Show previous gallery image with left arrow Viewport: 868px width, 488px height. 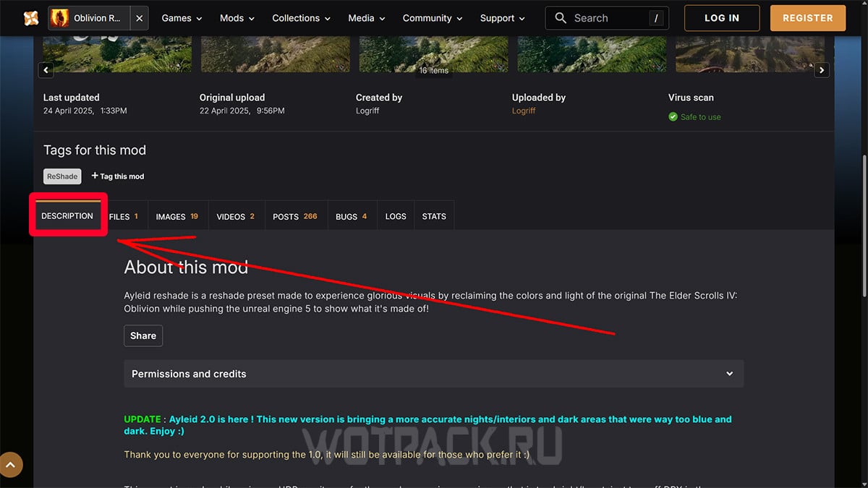[46, 70]
